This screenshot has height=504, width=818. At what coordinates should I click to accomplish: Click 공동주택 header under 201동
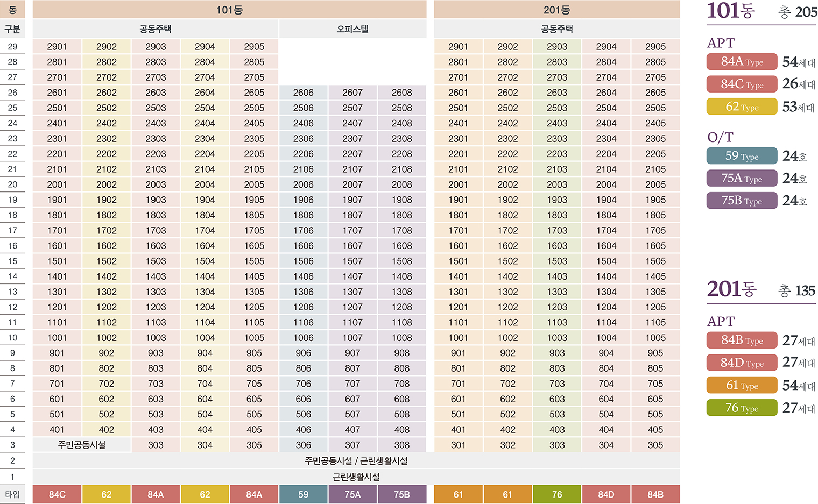(x=557, y=29)
